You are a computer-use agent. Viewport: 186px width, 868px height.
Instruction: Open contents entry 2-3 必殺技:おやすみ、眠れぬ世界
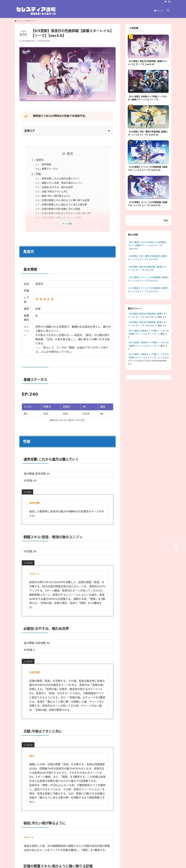point(54,187)
